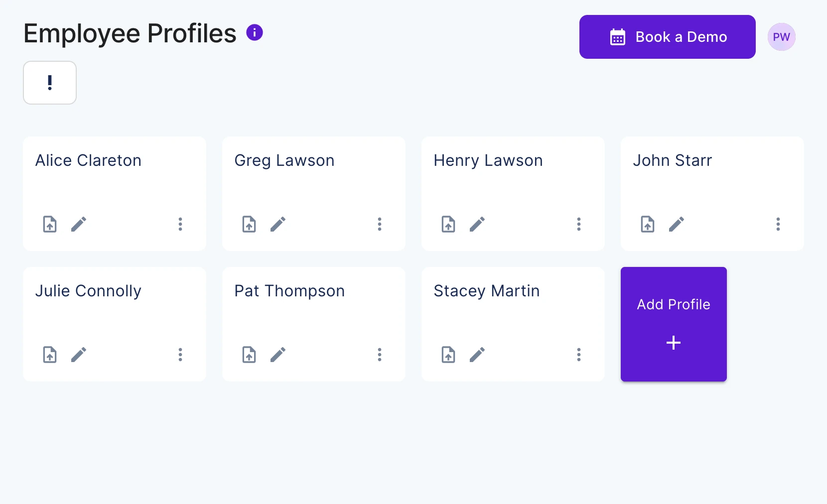Upload a document for Stacey Martin
This screenshot has width=827, height=504.
point(448,355)
